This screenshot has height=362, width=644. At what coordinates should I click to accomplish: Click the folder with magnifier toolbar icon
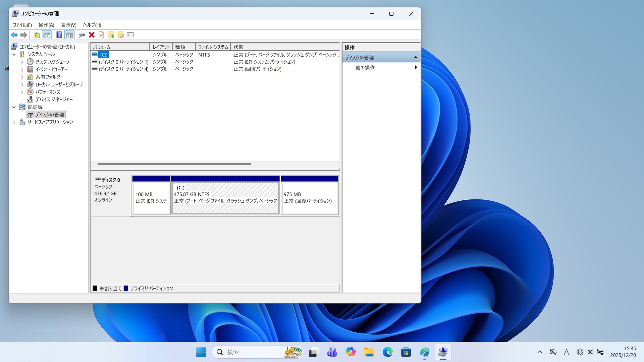click(121, 35)
